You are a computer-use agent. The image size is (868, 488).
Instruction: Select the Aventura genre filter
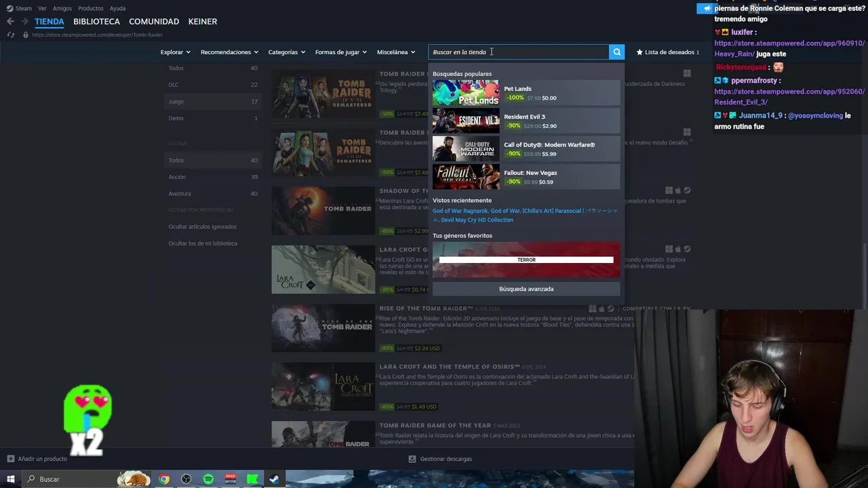click(212, 194)
